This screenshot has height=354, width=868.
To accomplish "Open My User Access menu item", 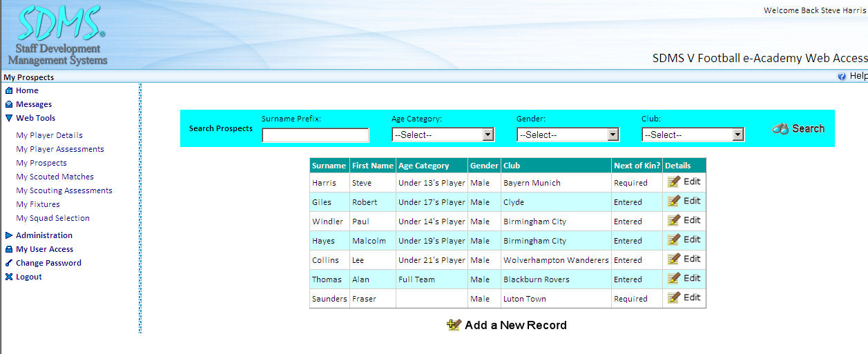I will coord(44,249).
